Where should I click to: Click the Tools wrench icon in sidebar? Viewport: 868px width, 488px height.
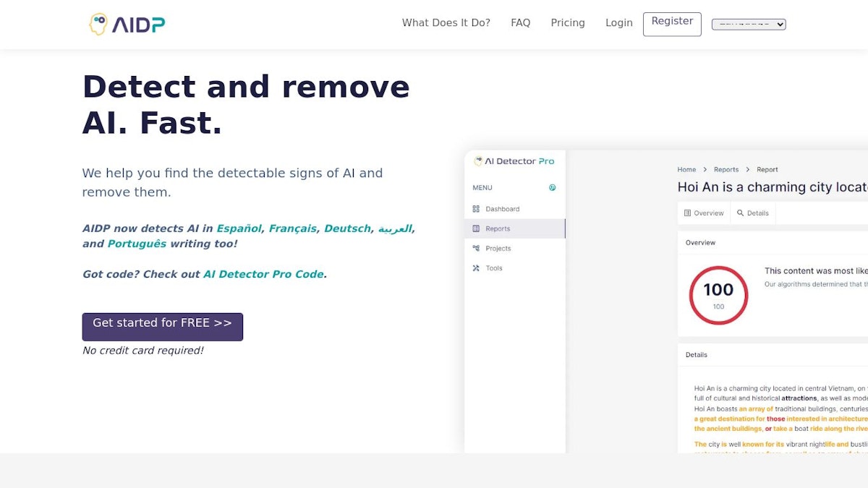[476, 268]
